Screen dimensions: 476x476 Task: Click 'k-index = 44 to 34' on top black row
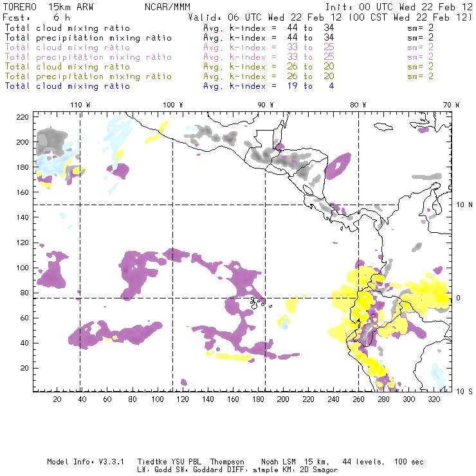click(282, 28)
